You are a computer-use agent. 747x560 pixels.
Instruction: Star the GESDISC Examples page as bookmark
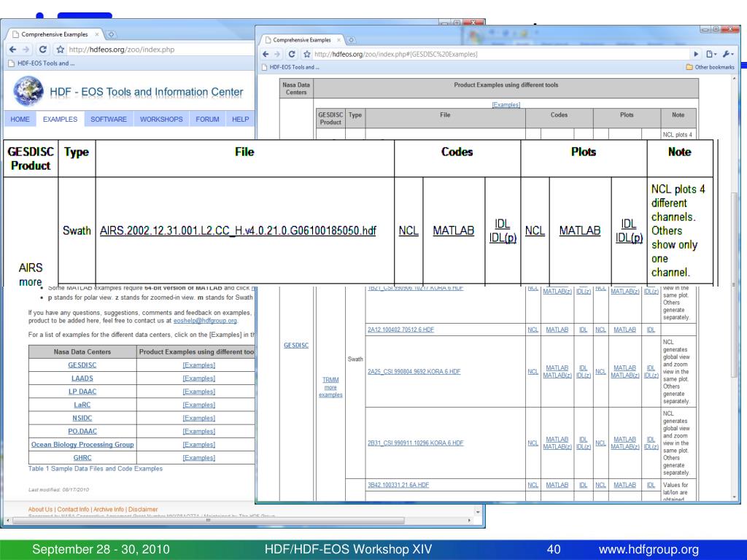[x=307, y=54]
